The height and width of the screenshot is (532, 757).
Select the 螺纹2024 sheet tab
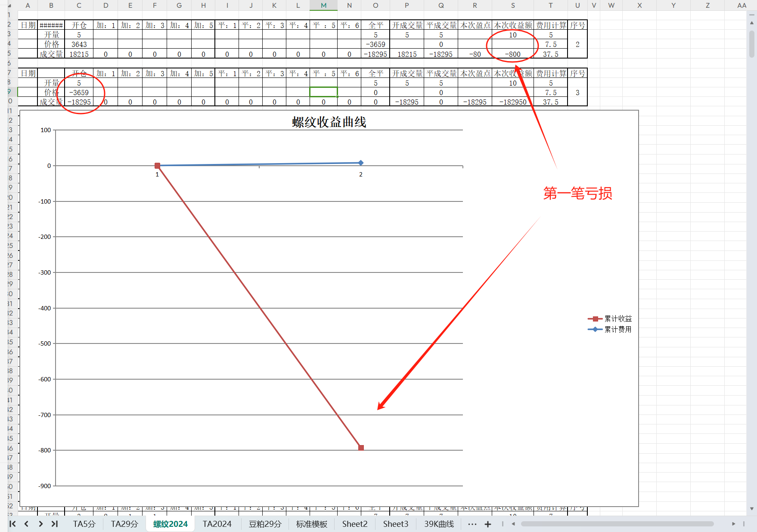tap(171, 524)
